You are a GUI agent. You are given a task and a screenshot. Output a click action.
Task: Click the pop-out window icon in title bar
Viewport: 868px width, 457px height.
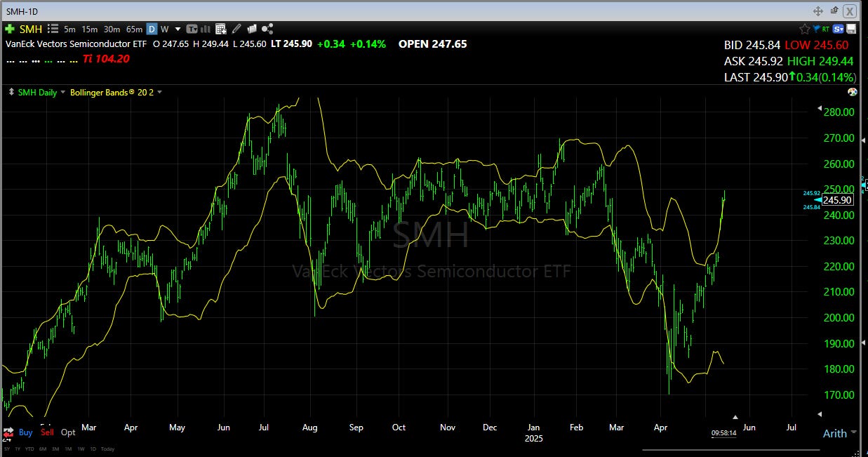pyautogui.click(x=834, y=11)
